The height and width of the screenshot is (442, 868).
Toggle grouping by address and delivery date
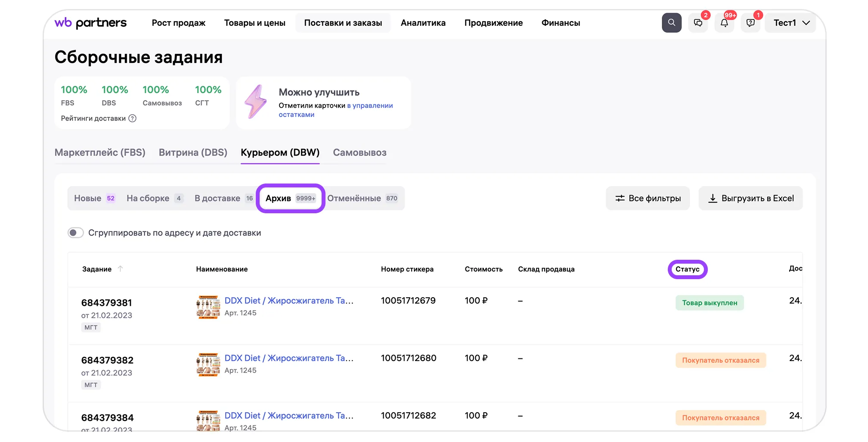tap(76, 233)
